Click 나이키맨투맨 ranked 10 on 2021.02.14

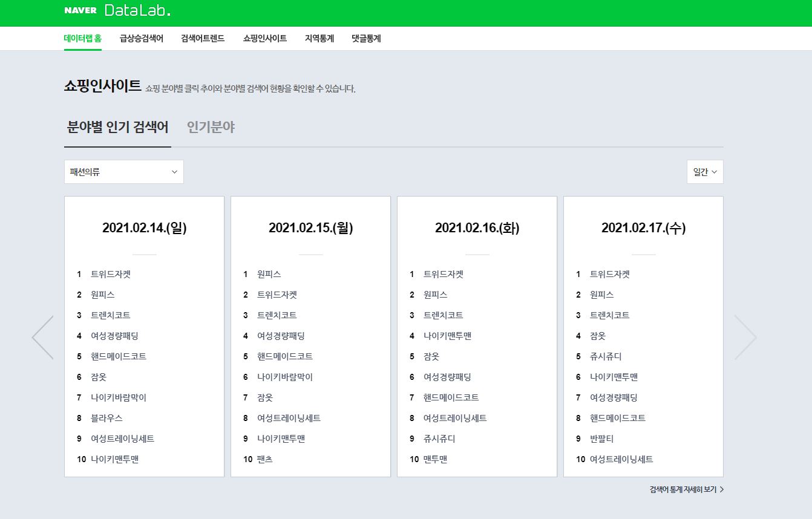pos(114,459)
